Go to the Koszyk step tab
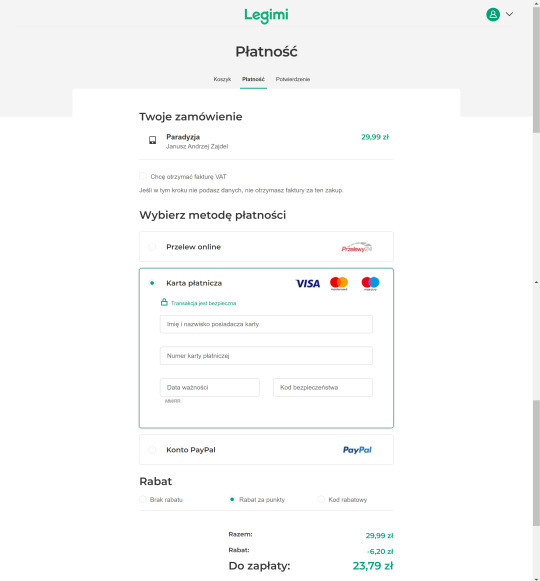Viewport: 540px width, 581px height. 222,79
